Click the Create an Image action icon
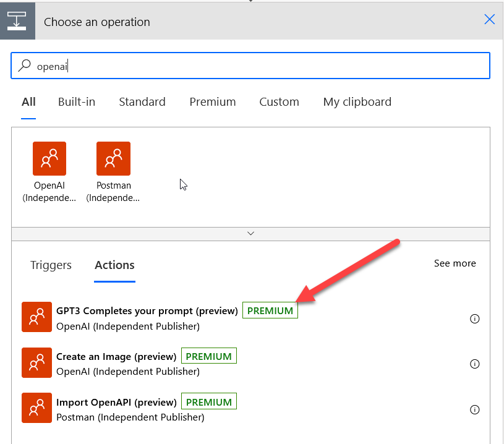Image resolution: width=504 pixels, height=444 pixels. tap(36, 362)
